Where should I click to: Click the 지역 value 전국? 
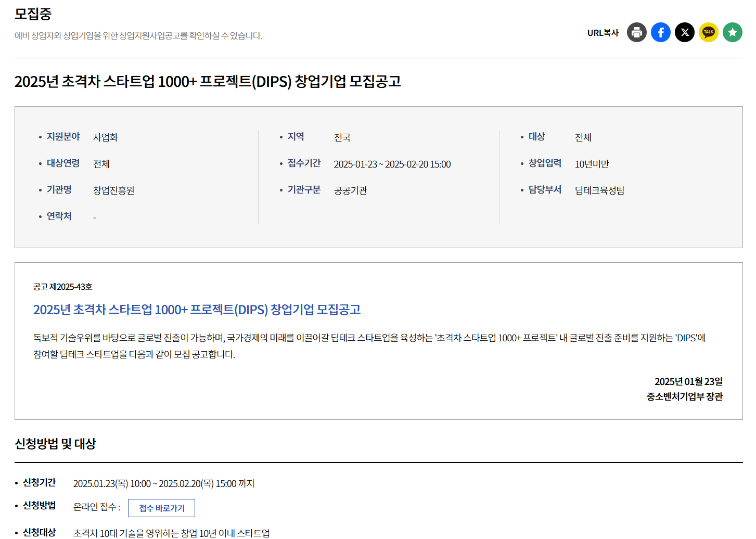[342, 137]
